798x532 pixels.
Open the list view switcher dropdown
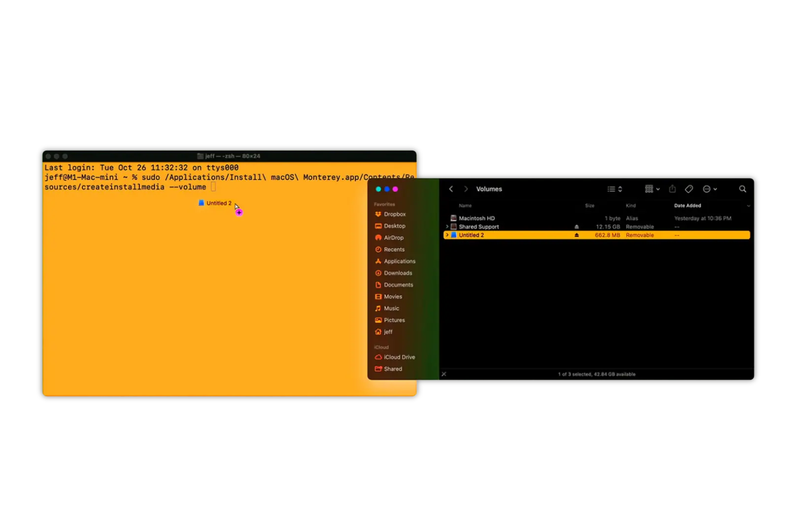click(x=614, y=189)
